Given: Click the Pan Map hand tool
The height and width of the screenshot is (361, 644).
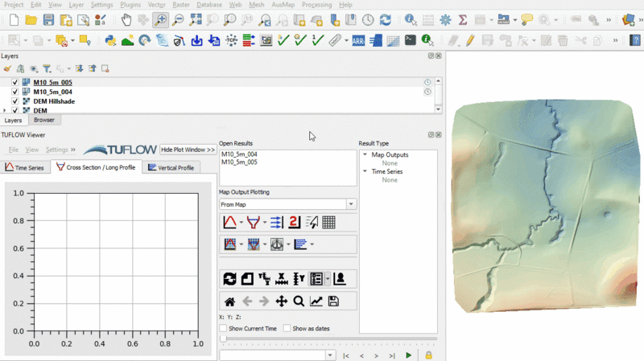Looking at the screenshot, I should [126, 19].
